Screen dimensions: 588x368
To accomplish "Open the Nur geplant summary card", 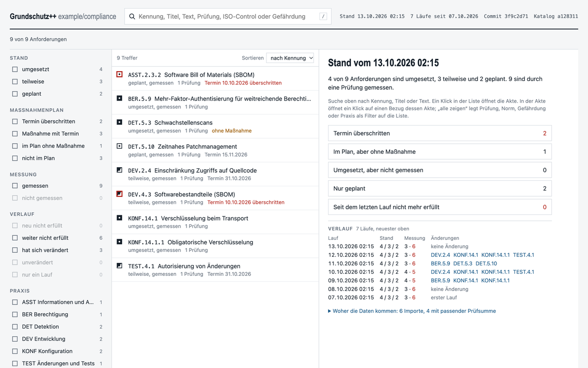I will 440,188.
